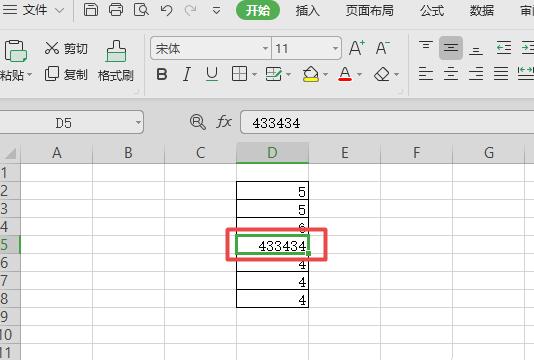Click the cell style drawing icon
534x360 pixels.
(274, 74)
